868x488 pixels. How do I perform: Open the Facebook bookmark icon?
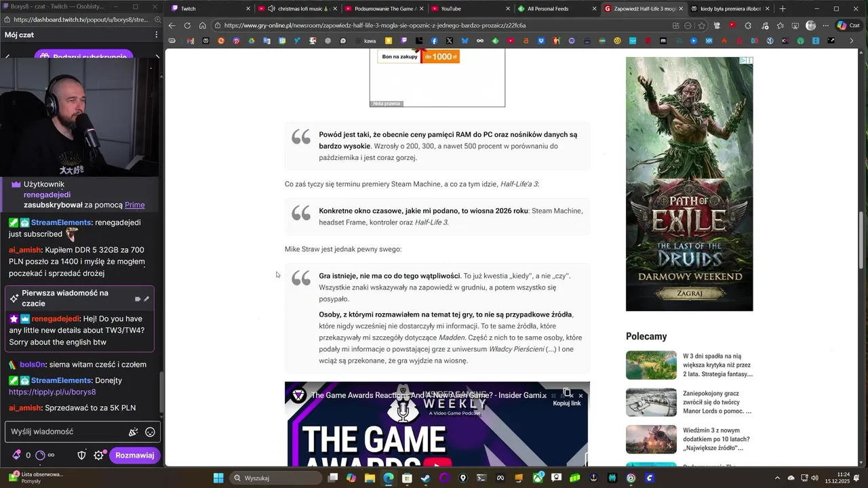(x=435, y=41)
